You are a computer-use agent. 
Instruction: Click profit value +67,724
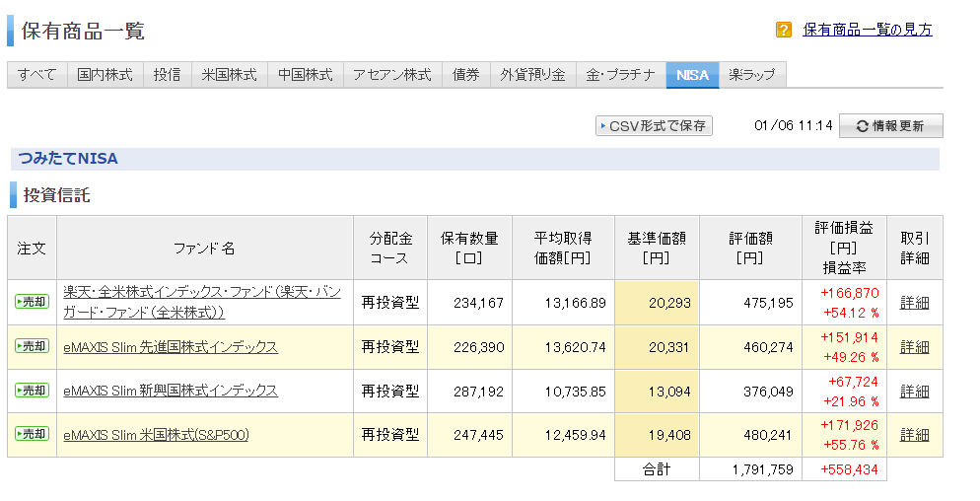tap(853, 382)
